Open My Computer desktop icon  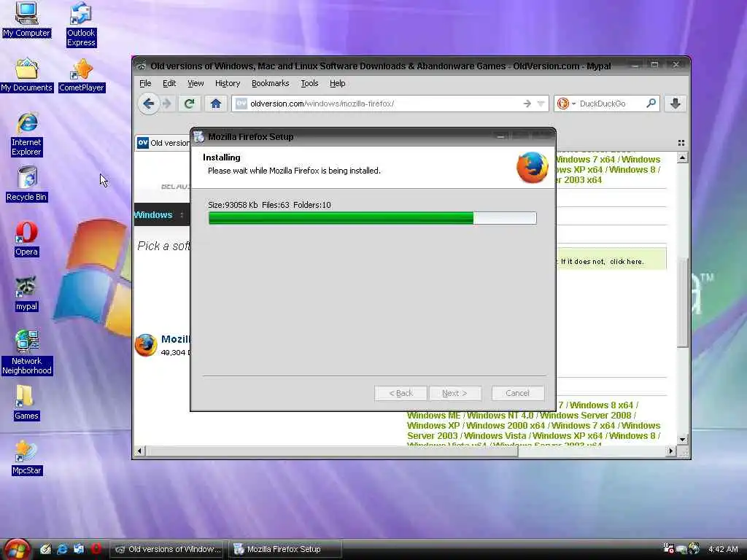[x=26, y=19]
